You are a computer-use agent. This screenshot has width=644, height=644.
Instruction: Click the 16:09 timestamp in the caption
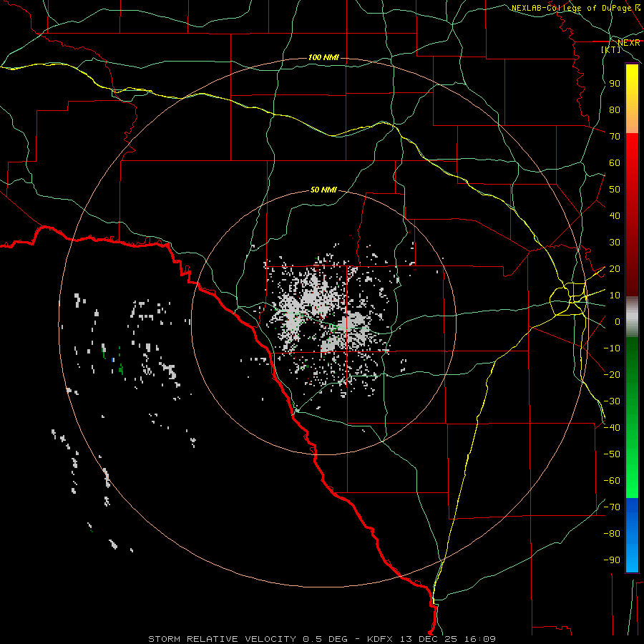[x=480, y=639]
